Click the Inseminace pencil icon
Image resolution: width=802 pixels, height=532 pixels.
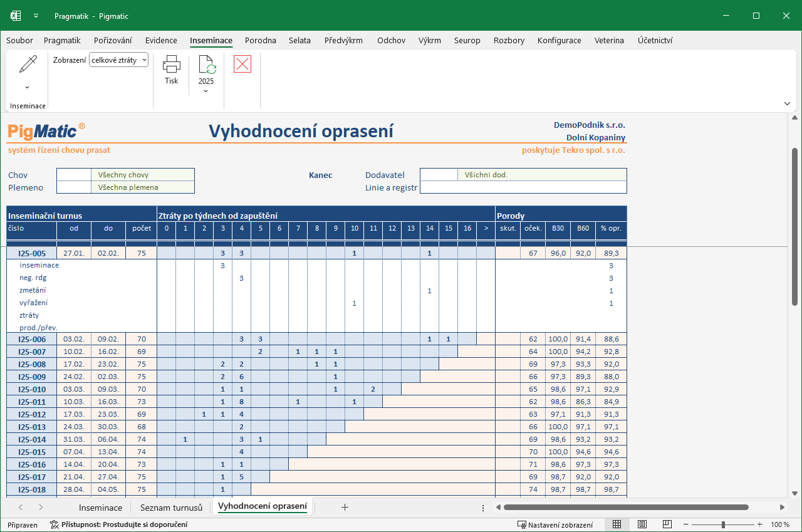point(28,65)
